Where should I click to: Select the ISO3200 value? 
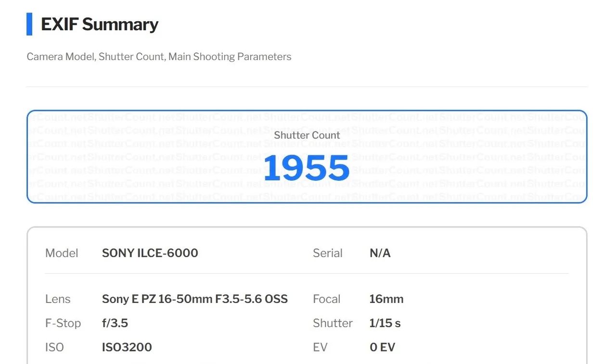point(127,347)
